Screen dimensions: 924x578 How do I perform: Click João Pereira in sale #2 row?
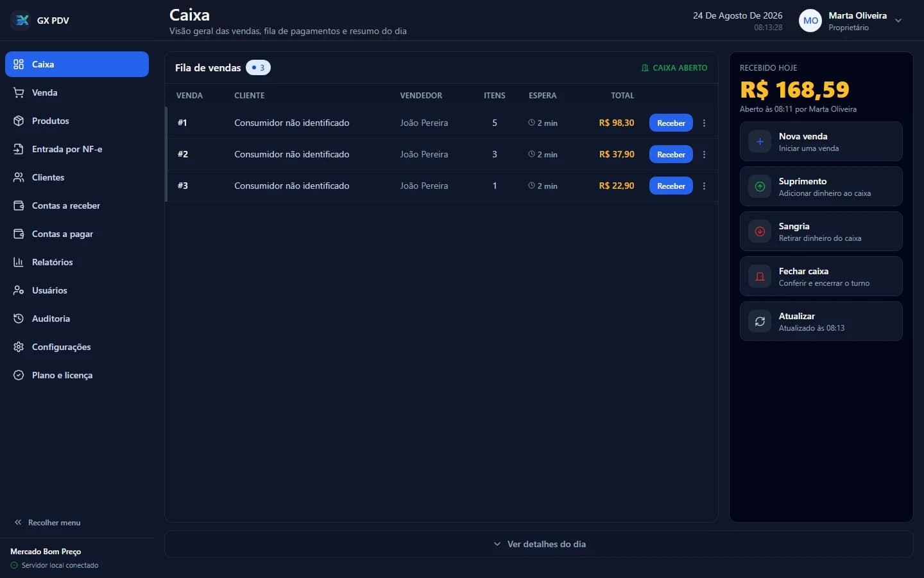click(424, 154)
